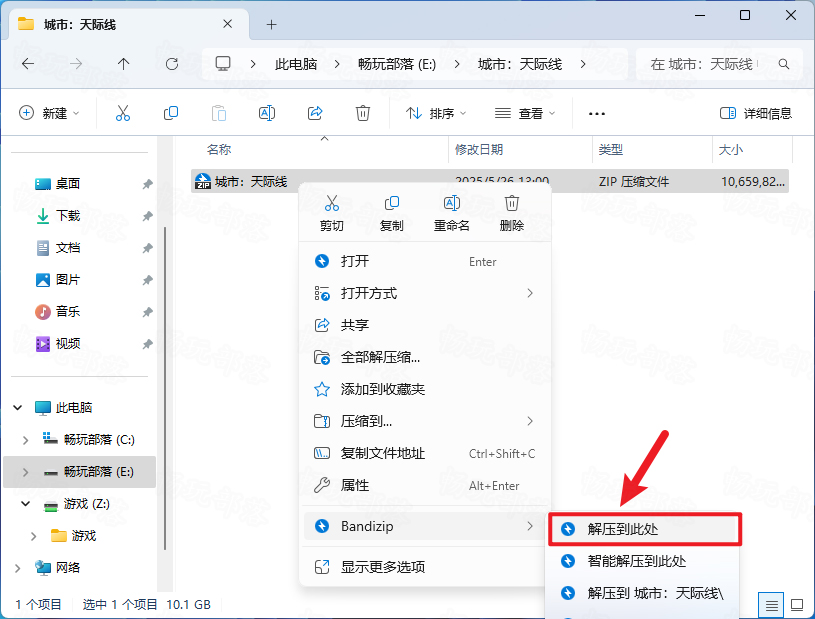
Task: Unpin 桌面 using its pin icon
Action: [148, 183]
